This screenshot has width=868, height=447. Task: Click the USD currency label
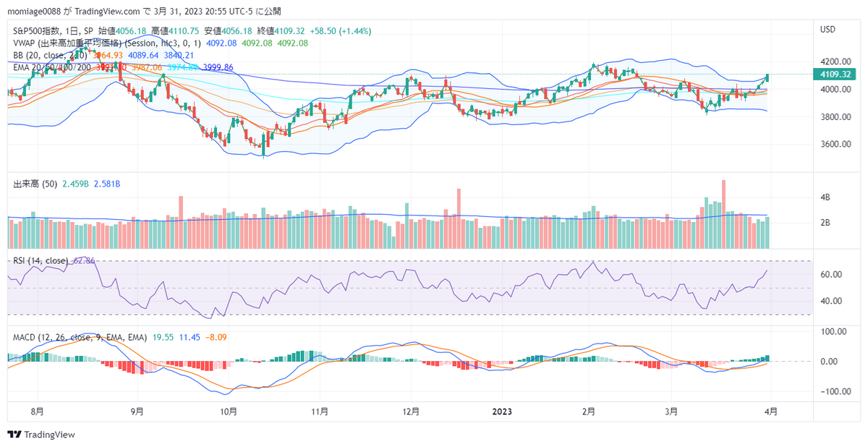coord(827,29)
